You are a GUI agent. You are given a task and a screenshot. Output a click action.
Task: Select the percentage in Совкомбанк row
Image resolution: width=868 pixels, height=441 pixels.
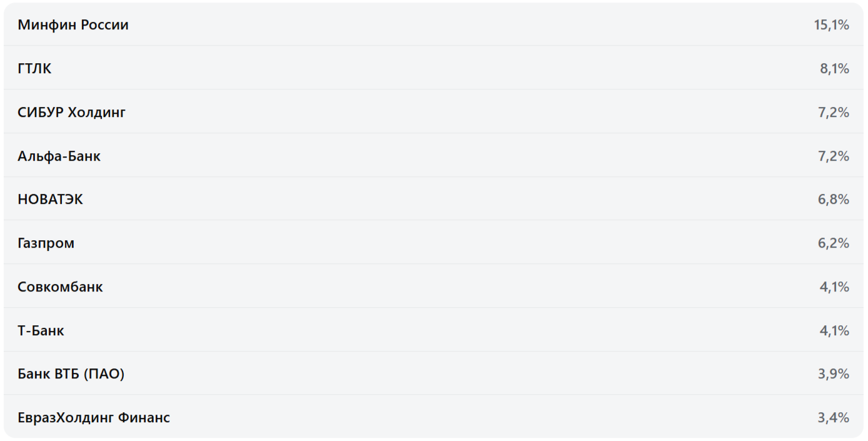point(834,287)
